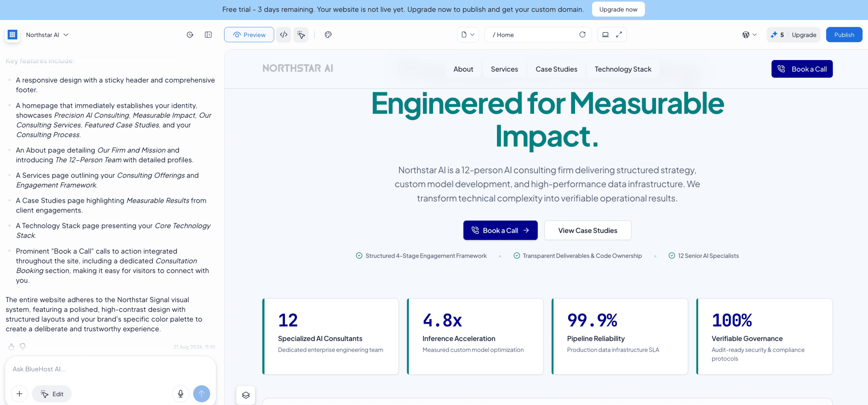Image resolution: width=868 pixels, height=405 pixels.
Task: Expand preview to fullscreen
Action: point(619,35)
